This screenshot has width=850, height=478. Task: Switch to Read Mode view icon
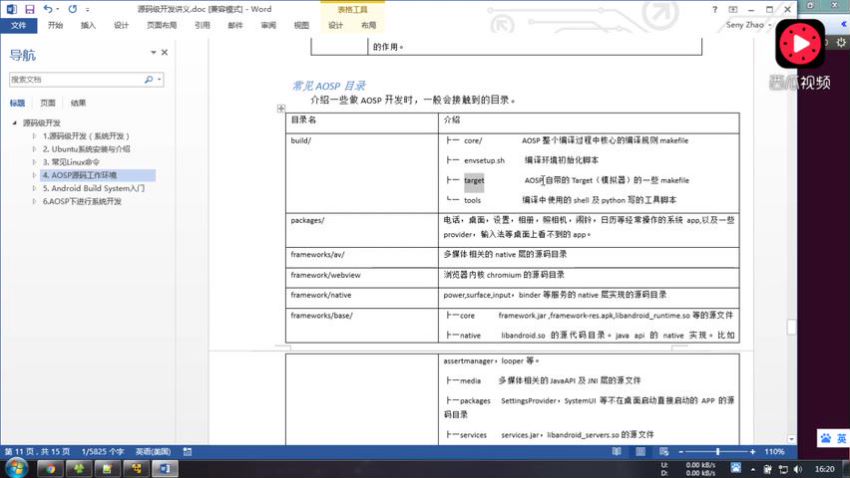616,451
